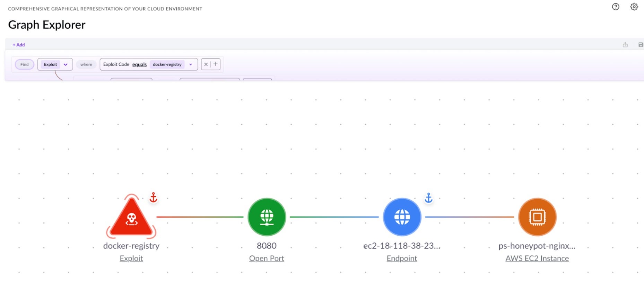Expand the Exploit entity type dropdown
644x281 pixels.
[66, 64]
